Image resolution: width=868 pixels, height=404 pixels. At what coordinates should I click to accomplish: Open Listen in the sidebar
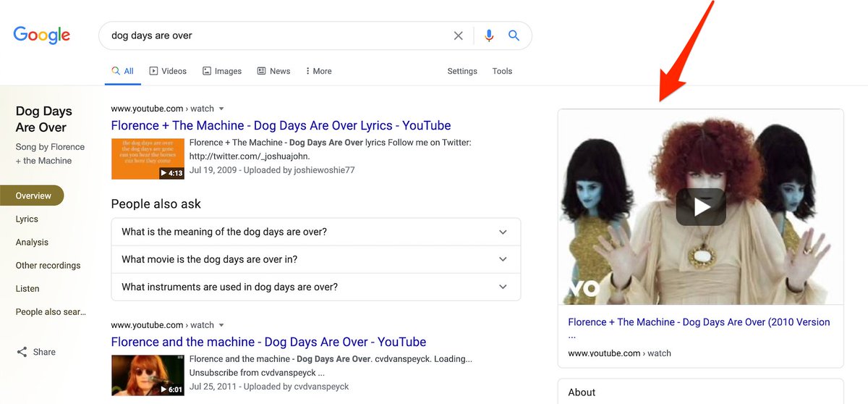[27, 288]
